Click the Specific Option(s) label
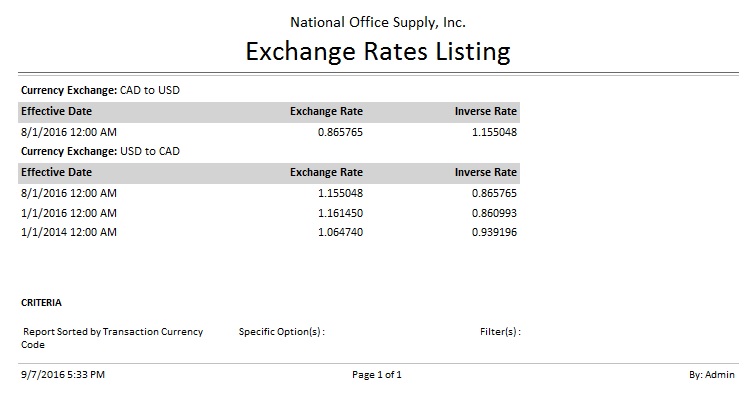Viewport: 746px width, 393px height. [282, 332]
